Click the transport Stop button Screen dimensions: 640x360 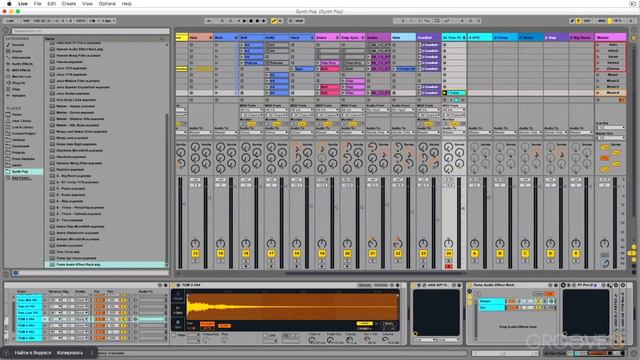coord(251,20)
